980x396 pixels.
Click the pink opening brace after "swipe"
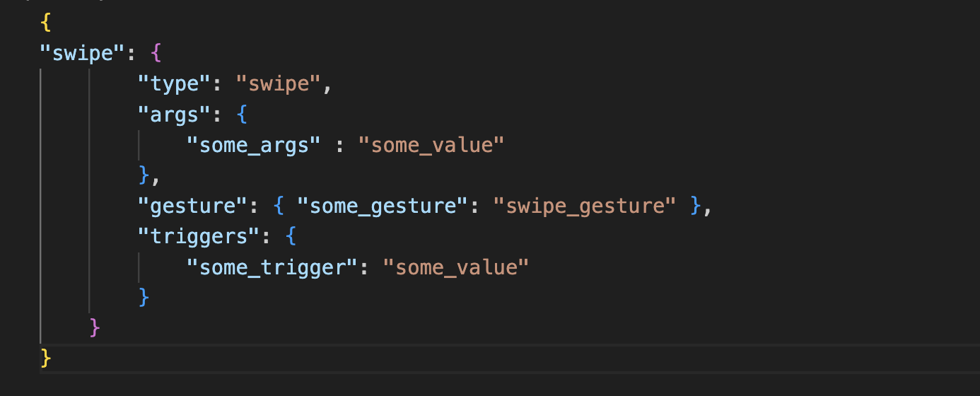click(x=156, y=54)
